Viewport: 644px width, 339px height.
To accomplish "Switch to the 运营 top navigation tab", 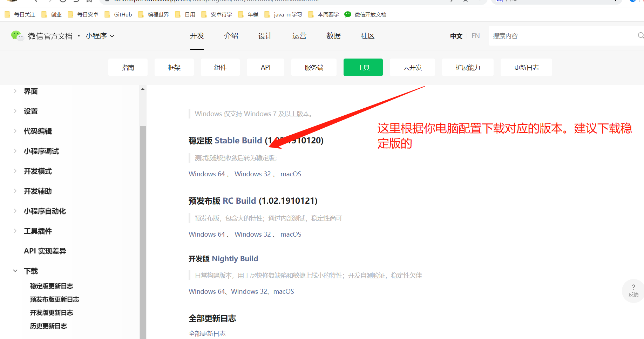I will pyautogui.click(x=299, y=36).
